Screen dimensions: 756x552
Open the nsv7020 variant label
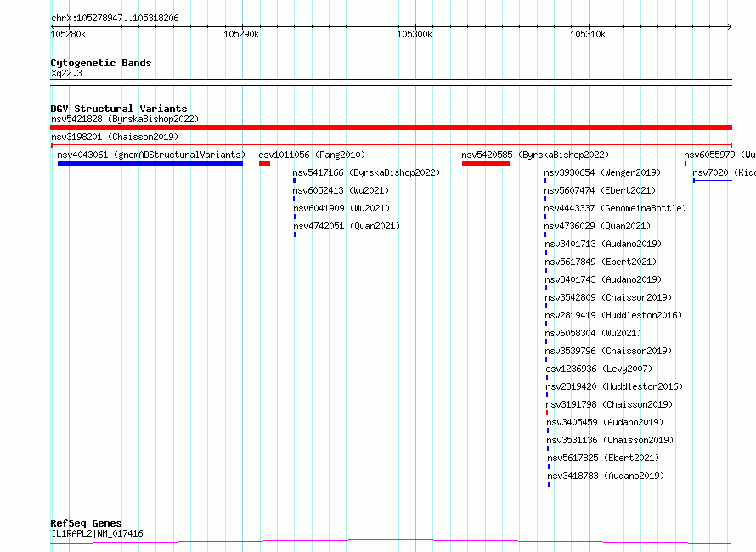pos(724,172)
